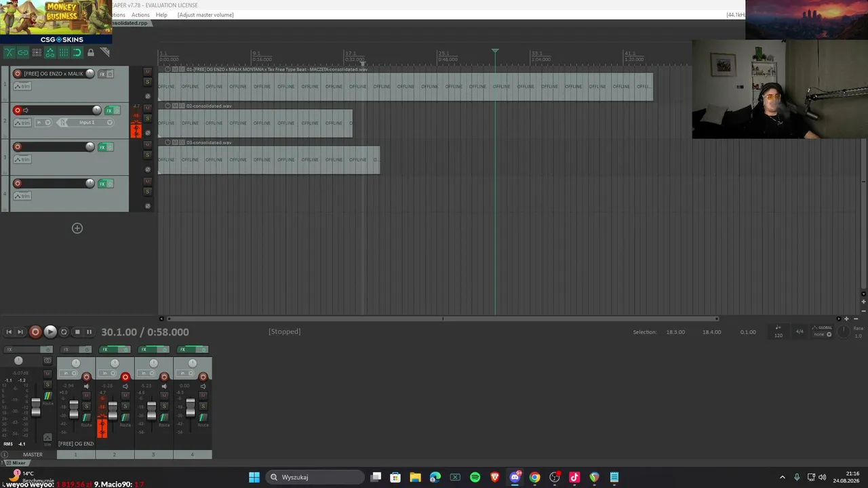Click the Windows Start button
Screen dimensions: 868x488
[254, 477]
